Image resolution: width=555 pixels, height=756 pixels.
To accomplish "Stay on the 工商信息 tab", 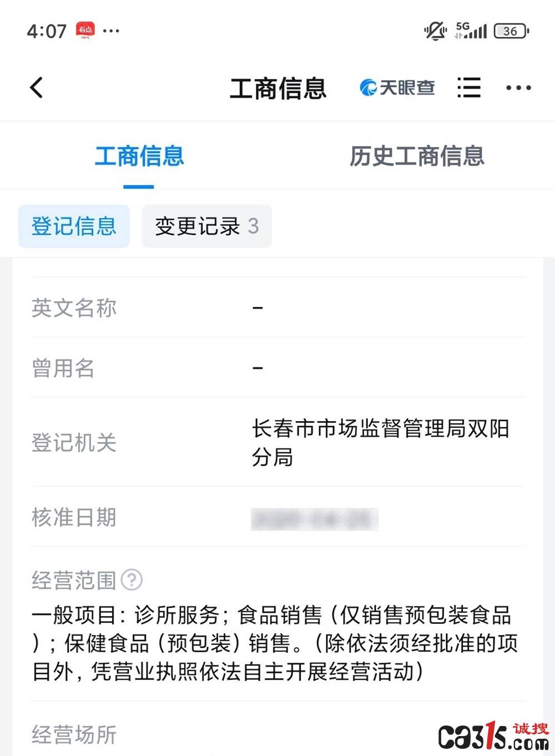I will 139,157.
